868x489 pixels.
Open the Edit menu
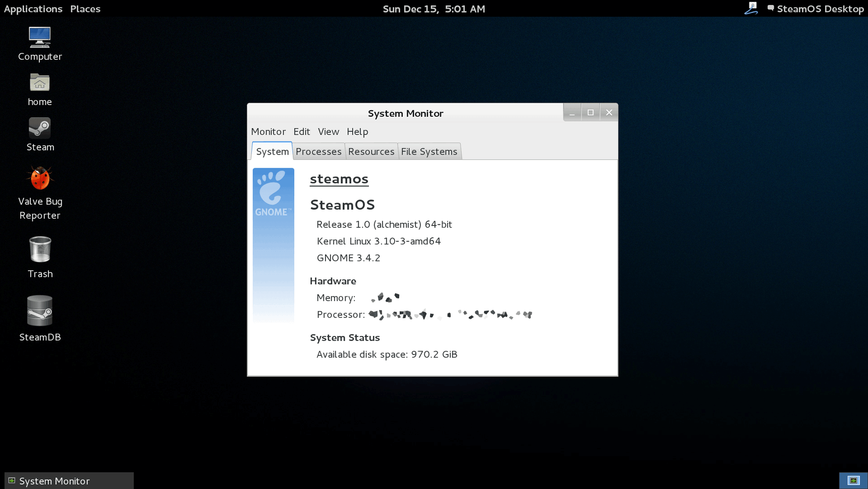pos(302,131)
